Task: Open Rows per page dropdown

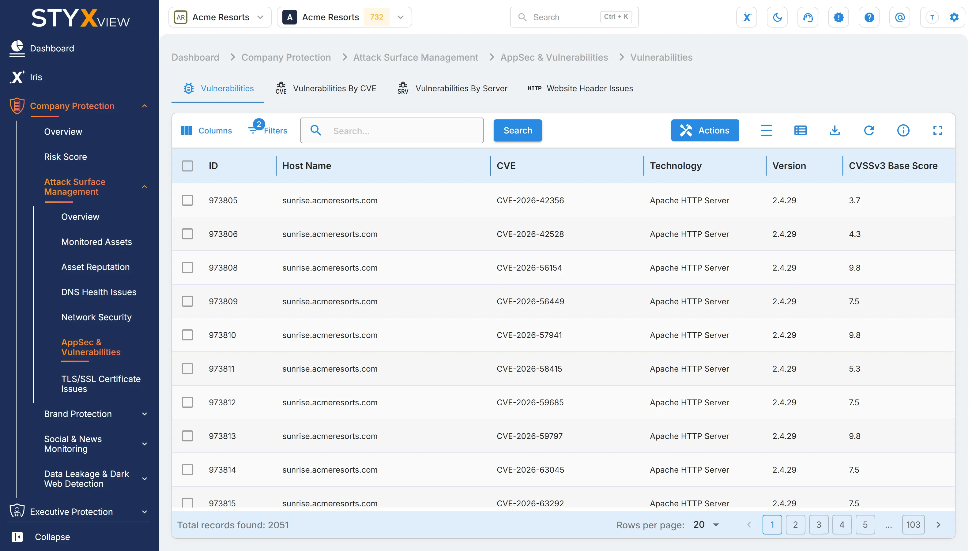Action: [x=706, y=525]
